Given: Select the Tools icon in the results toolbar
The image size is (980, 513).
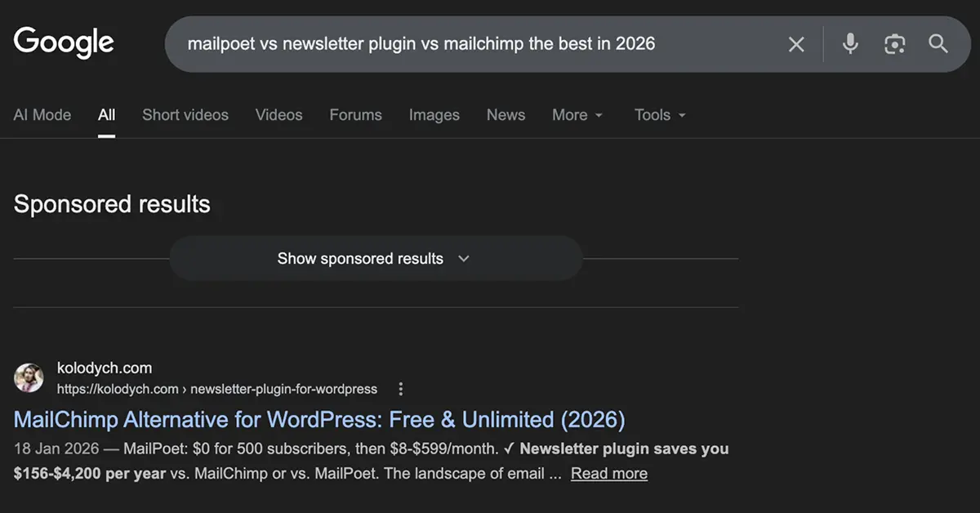Looking at the screenshot, I should click(653, 115).
